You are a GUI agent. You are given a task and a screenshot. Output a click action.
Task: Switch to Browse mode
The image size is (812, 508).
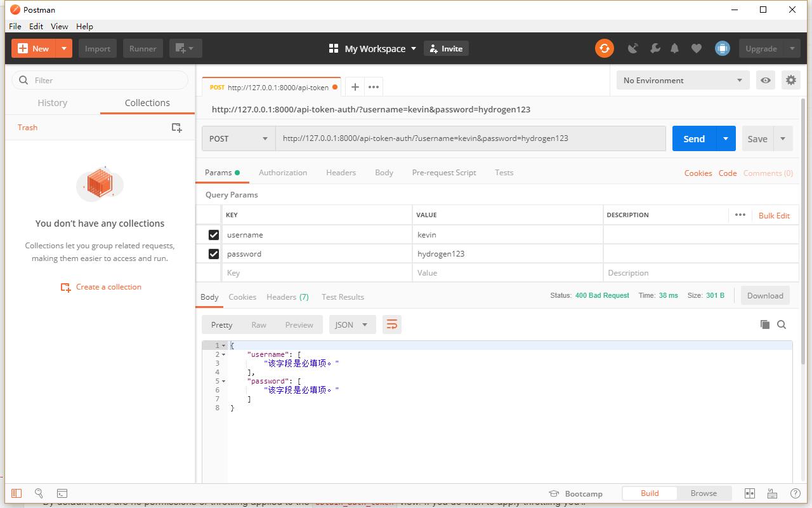pos(704,493)
